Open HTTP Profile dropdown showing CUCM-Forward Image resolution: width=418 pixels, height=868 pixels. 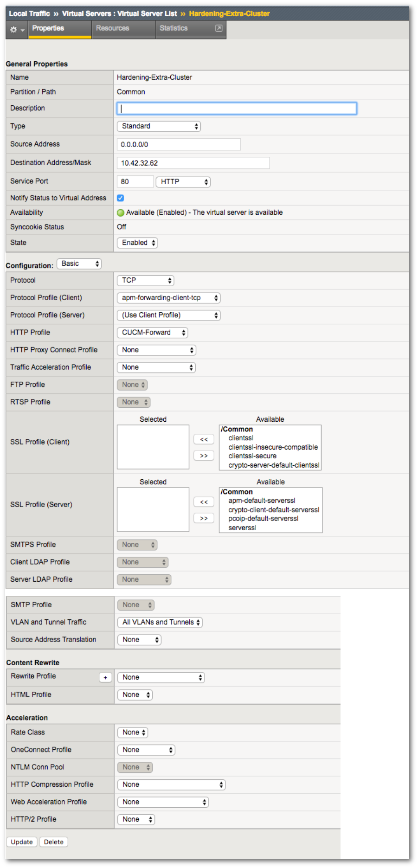pos(152,333)
